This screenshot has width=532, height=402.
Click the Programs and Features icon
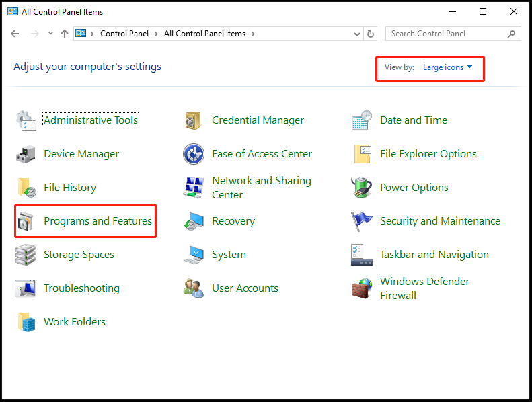26,221
